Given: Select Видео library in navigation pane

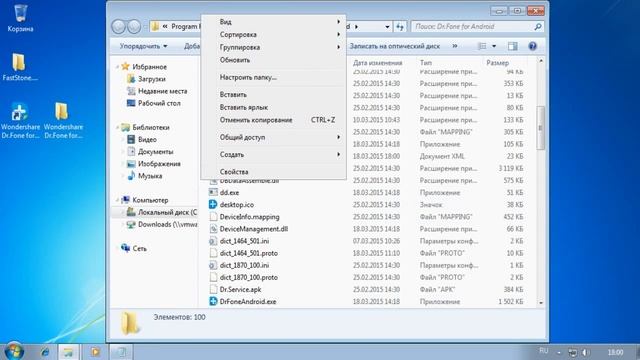Looking at the screenshot, I should (147, 140).
